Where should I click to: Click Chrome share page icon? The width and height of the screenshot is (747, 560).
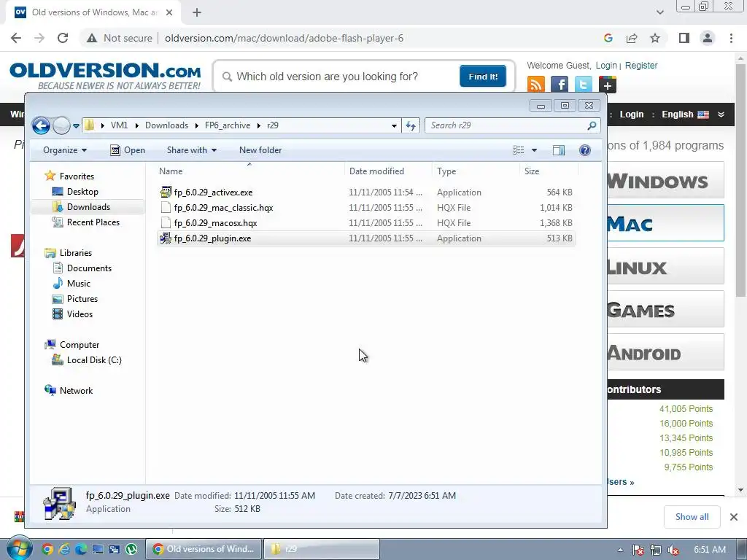pos(632,38)
